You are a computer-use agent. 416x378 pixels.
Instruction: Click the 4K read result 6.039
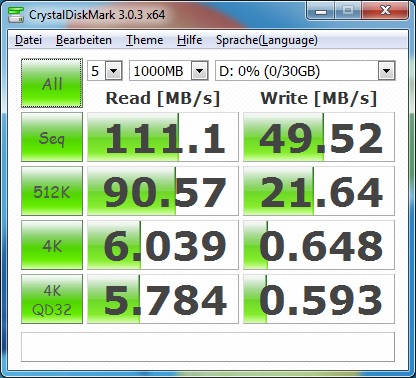[163, 245]
